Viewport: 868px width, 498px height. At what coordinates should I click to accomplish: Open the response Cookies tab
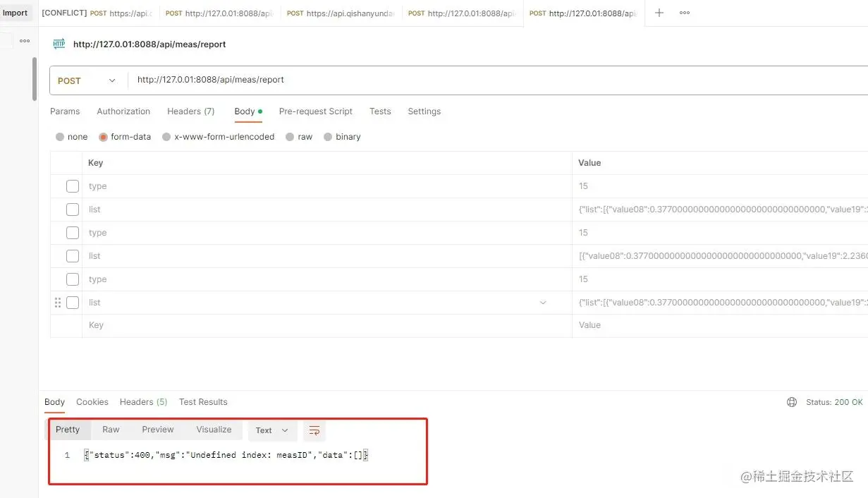tap(92, 402)
